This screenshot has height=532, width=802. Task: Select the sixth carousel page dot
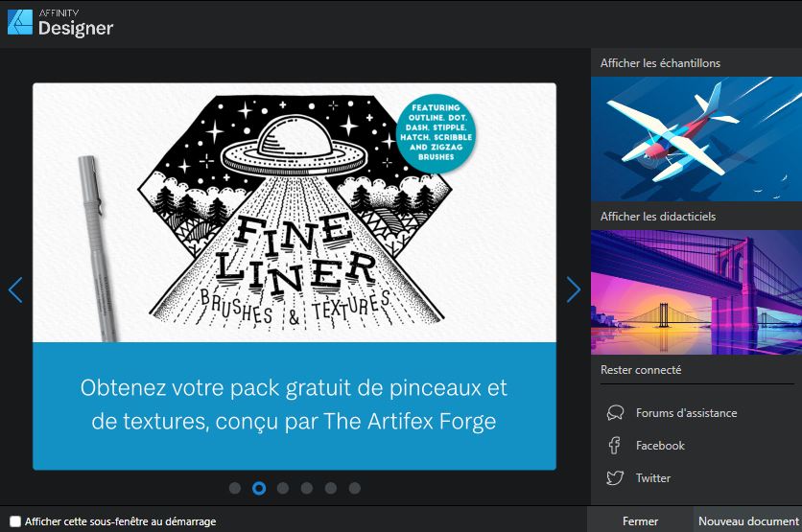click(x=355, y=488)
